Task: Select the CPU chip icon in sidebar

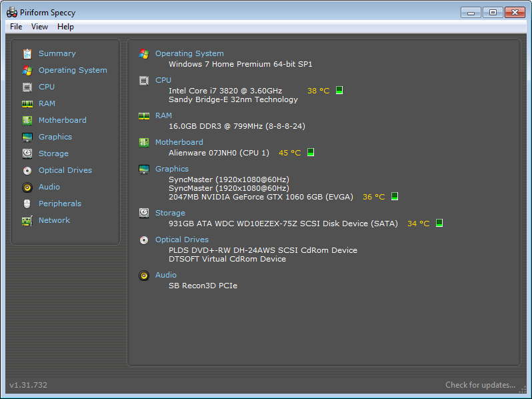Action: click(x=27, y=87)
